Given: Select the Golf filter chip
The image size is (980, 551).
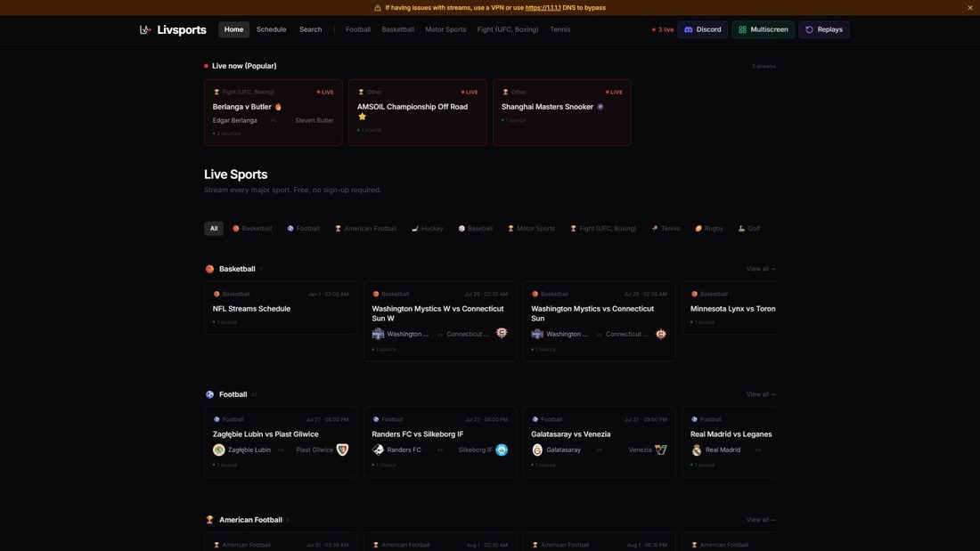Looking at the screenshot, I should coord(748,229).
